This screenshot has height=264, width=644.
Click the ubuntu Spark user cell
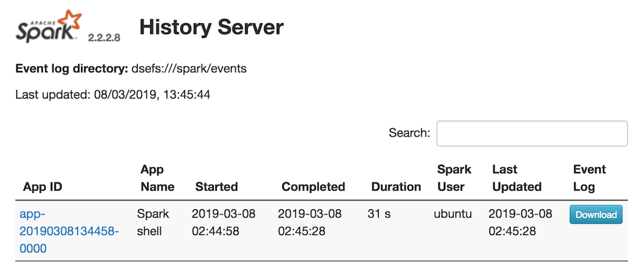(x=453, y=214)
